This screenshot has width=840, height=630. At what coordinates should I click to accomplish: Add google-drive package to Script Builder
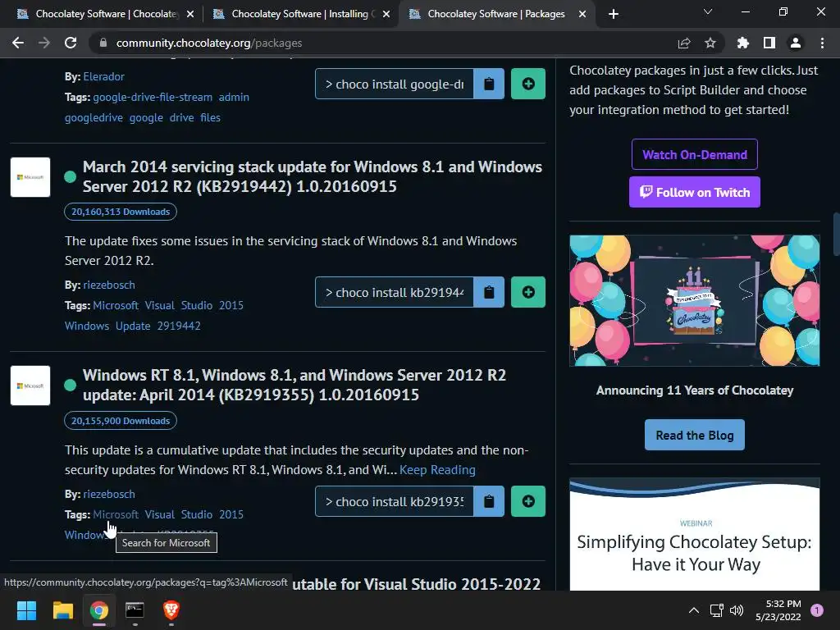point(527,84)
